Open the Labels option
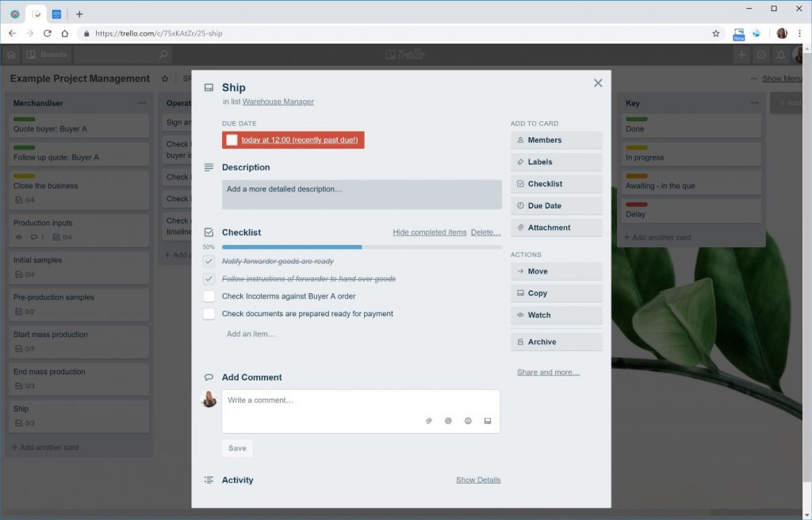Viewport: 812px width, 520px height. point(556,162)
